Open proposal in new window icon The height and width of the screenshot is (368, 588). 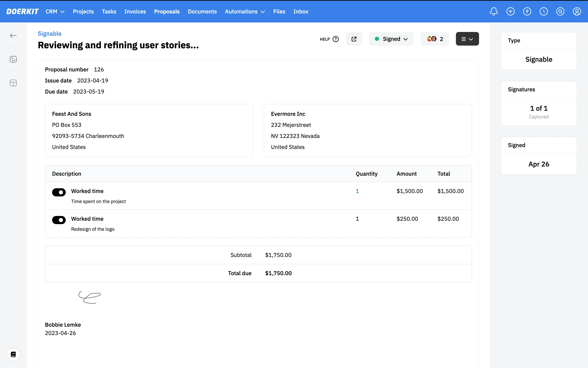354,39
